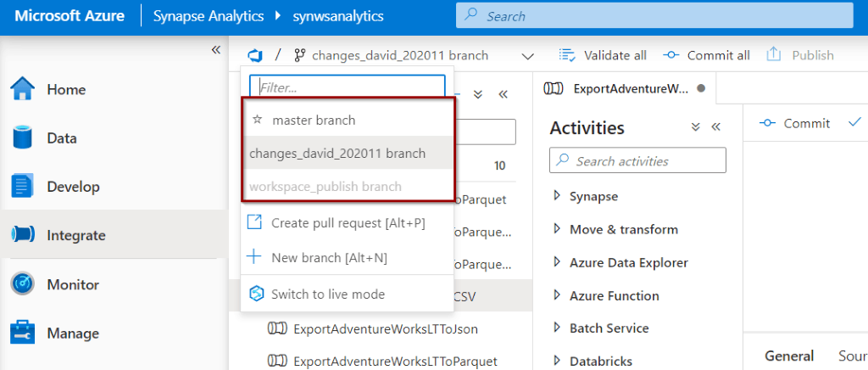Click the validate checkmark next to Commit

coord(854,123)
